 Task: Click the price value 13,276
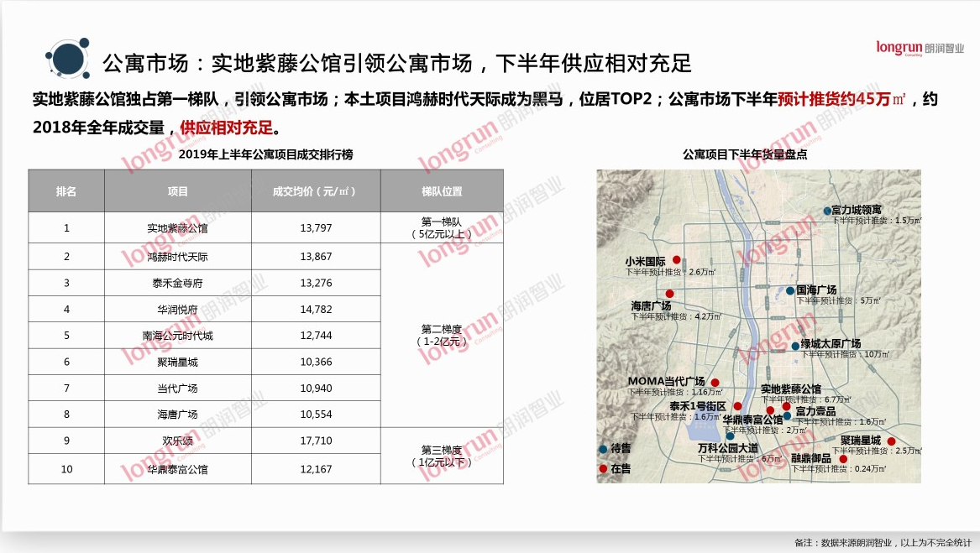(x=316, y=283)
